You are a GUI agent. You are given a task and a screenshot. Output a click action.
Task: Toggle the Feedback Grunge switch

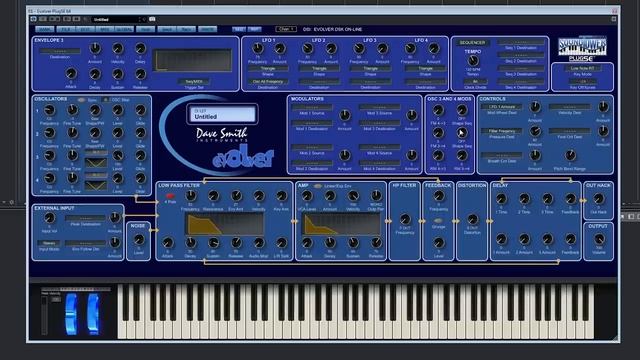point(438,221)
